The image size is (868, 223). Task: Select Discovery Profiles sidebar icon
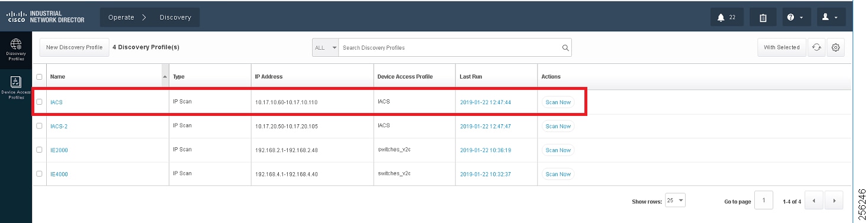(x=16, y=50)
